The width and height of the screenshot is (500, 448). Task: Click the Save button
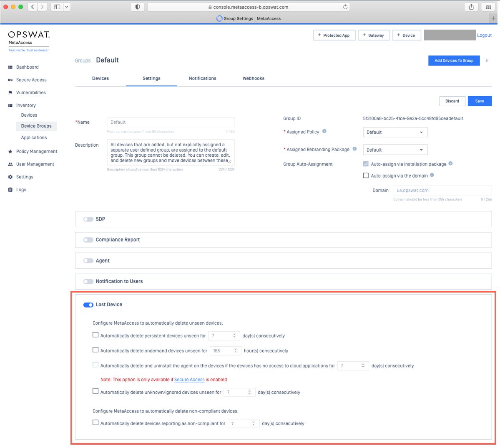click(480, 101)
